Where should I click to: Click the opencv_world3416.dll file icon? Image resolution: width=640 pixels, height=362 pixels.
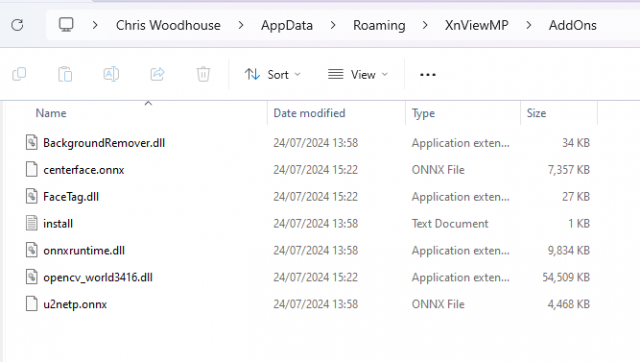(x=32, y=277)
